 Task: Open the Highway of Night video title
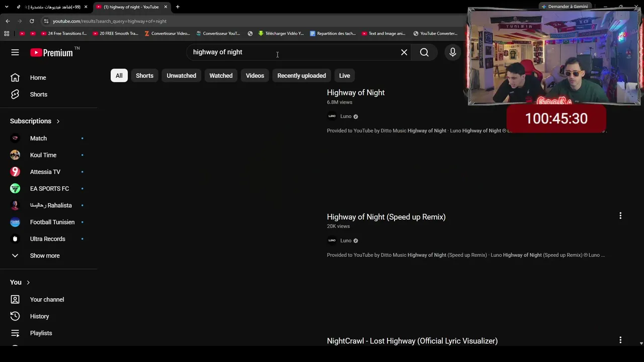pos(356,93)
